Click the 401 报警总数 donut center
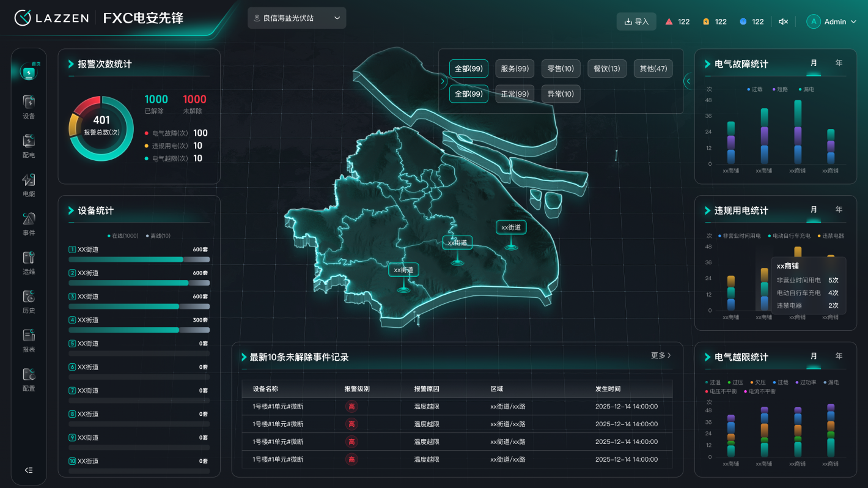This screenshot has width=868, height=488. point(101,125)
